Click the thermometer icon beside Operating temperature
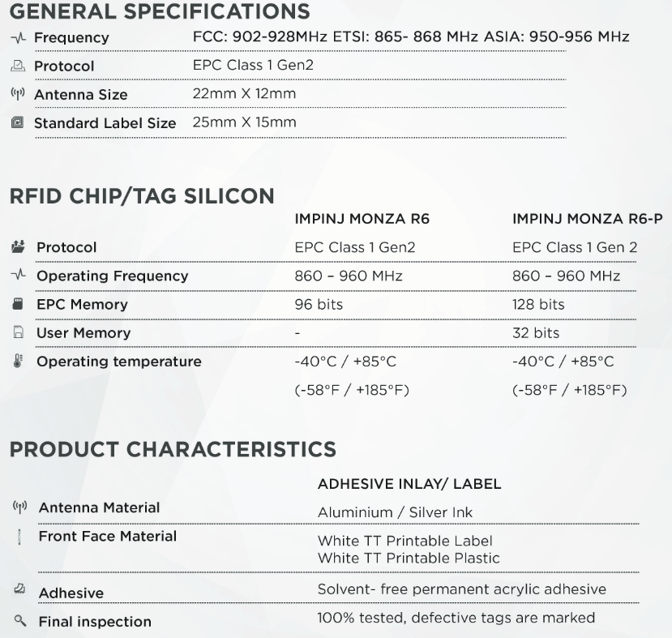This screenshot has width=672, height=638. (18, 362)
